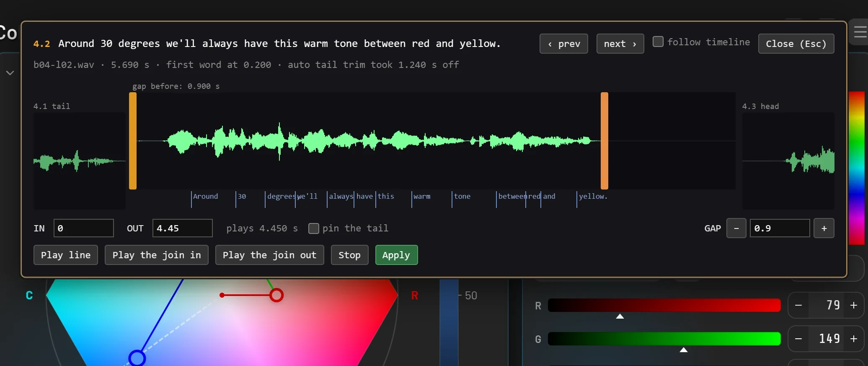The width and height of the screenshot is (868, 366).
Task: Apply the trim changes
Action: [x=397, y=255]
